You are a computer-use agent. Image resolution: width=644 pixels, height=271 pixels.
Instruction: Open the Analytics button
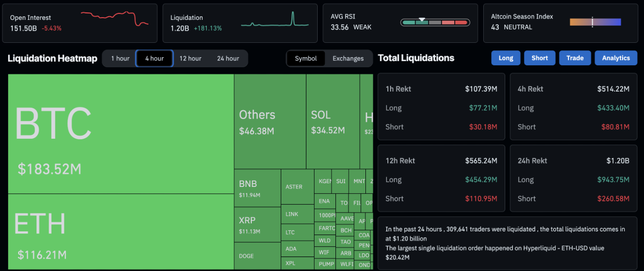tap(616, 58)
